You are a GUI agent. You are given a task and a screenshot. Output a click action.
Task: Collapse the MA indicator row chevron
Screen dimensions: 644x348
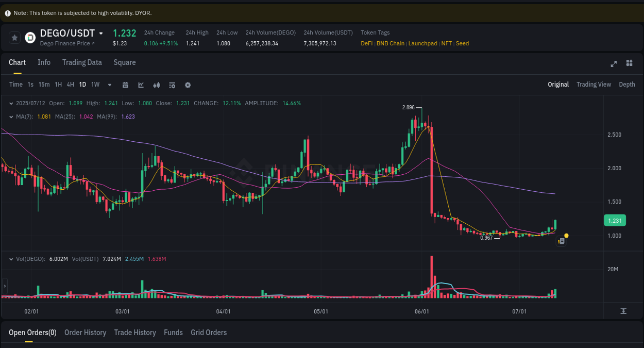10,117
